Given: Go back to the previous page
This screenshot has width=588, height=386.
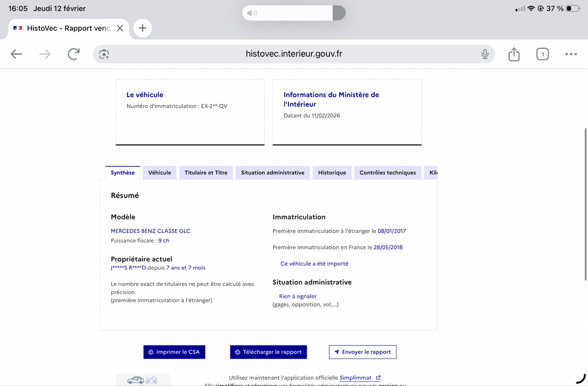Looking at the screenshot, I should pyautogui.click(x=17, y=54).
